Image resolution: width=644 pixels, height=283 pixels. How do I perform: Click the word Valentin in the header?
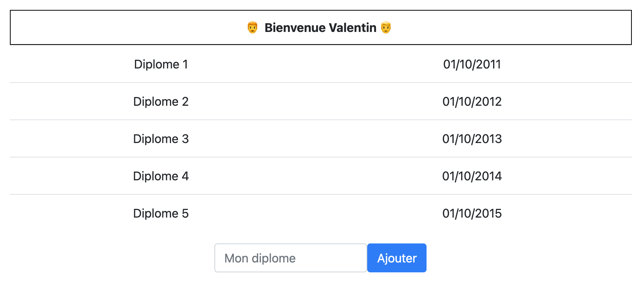click(x=352, y=28)
